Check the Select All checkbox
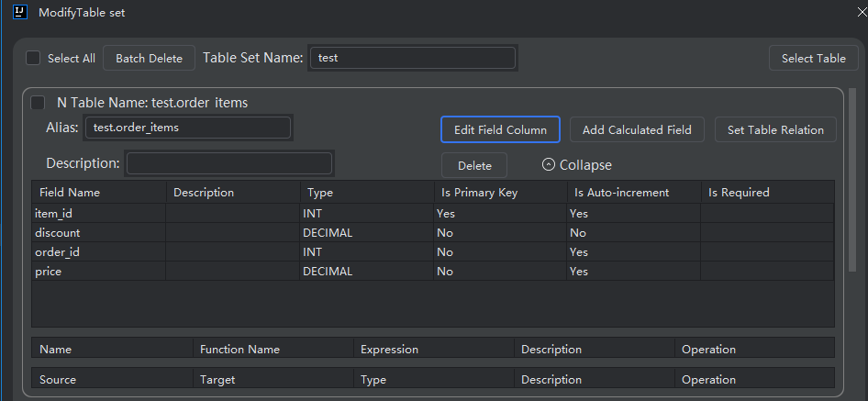 (33, 58)
